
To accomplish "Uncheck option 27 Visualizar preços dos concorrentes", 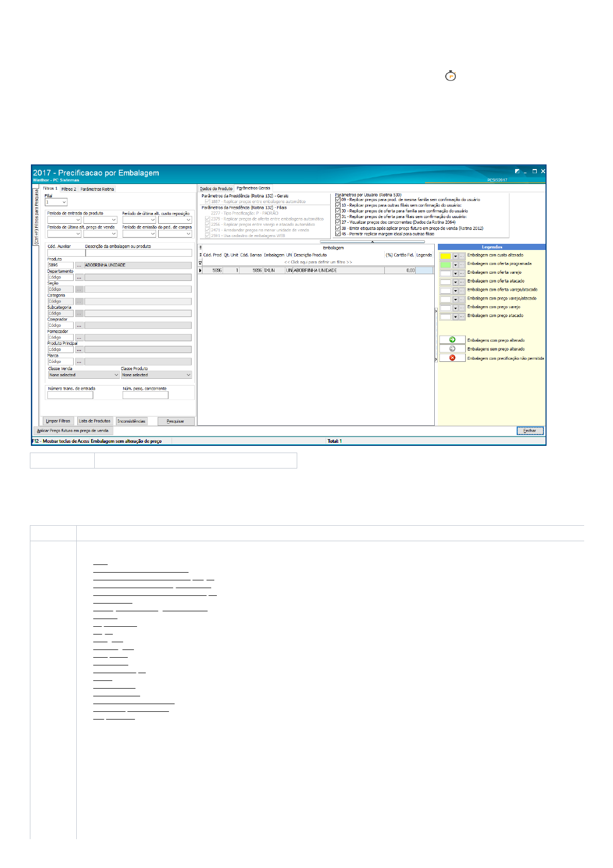I will coord(338,222).
